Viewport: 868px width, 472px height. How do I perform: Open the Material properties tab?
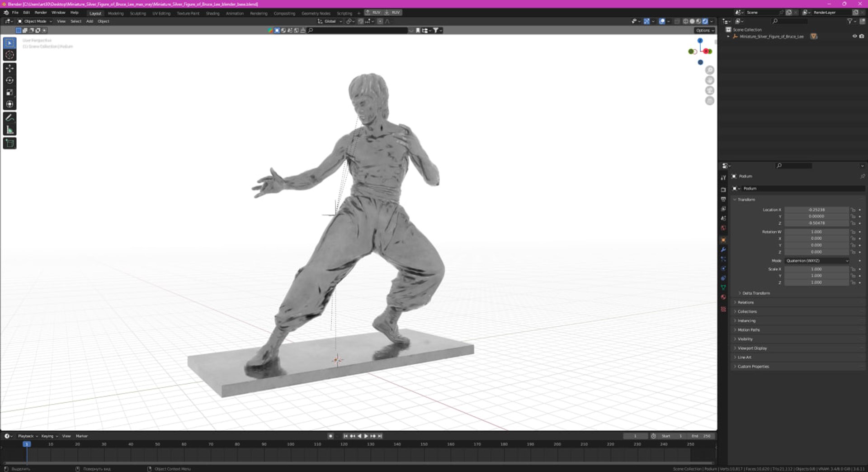pos(723,297)
